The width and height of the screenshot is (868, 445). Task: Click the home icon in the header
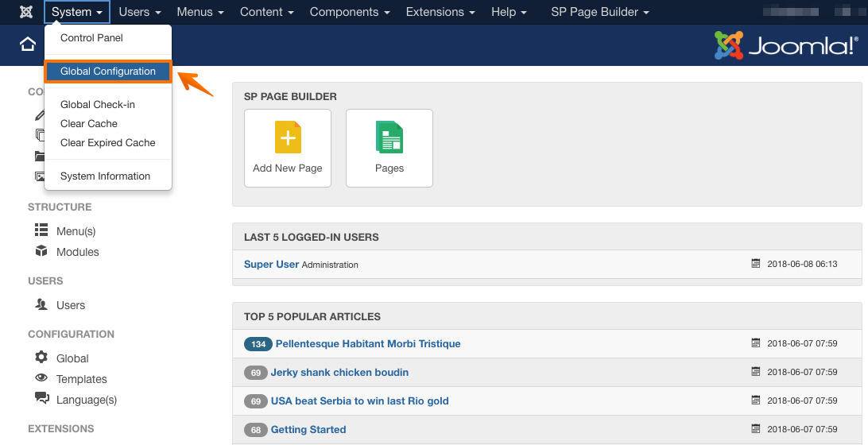(28, 44)
